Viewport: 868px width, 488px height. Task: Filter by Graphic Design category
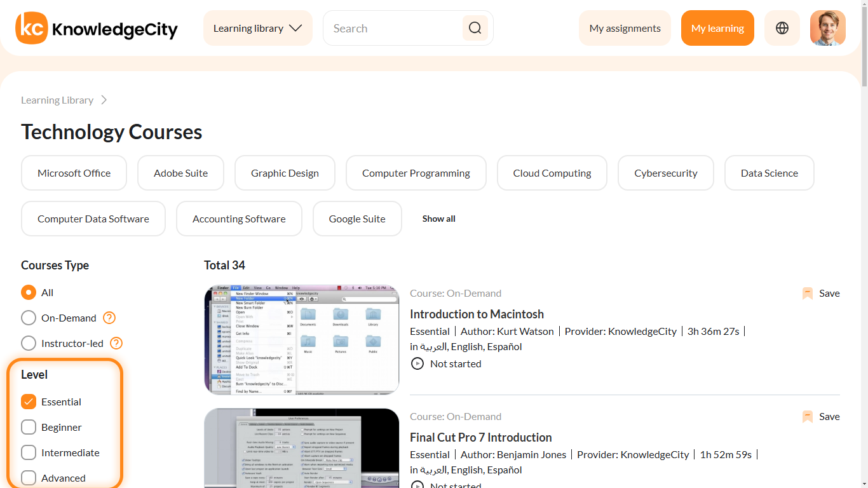tap(285, 173)
